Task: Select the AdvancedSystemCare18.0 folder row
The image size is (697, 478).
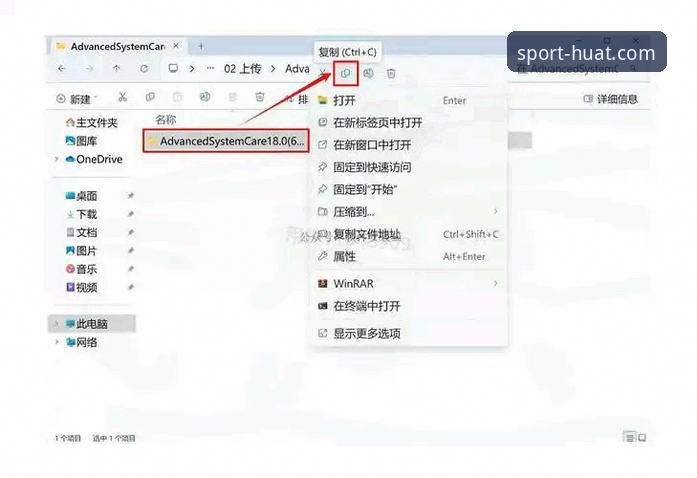Action: [226, 141]
